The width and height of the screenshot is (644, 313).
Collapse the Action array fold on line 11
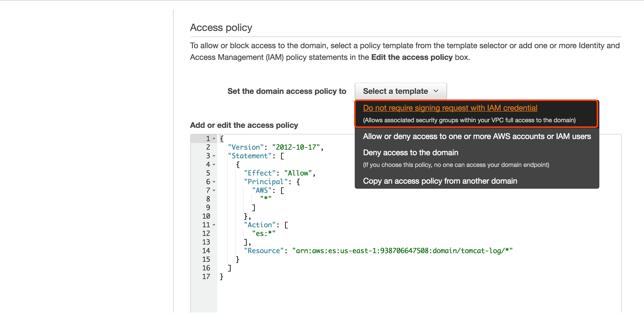(x=214, y=225)
